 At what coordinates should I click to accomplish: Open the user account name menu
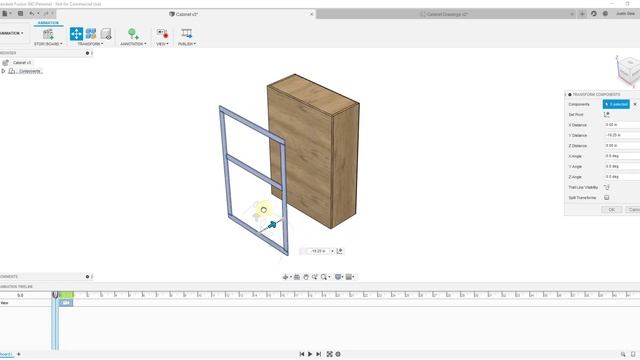(x=625, y=14)
